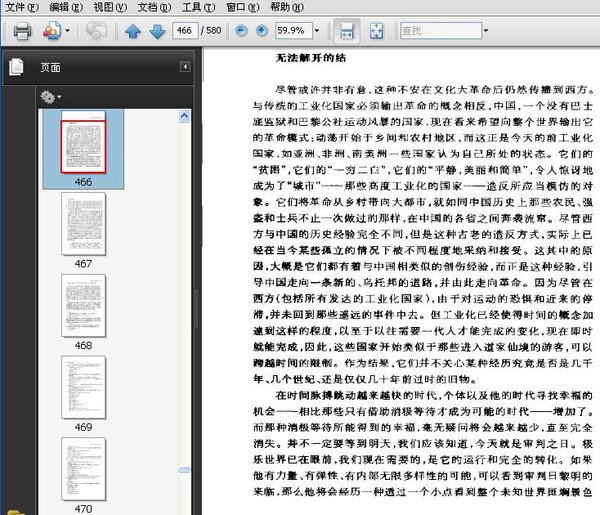
Task: Toggle scrolling page display mode
Action: point(345,31)
